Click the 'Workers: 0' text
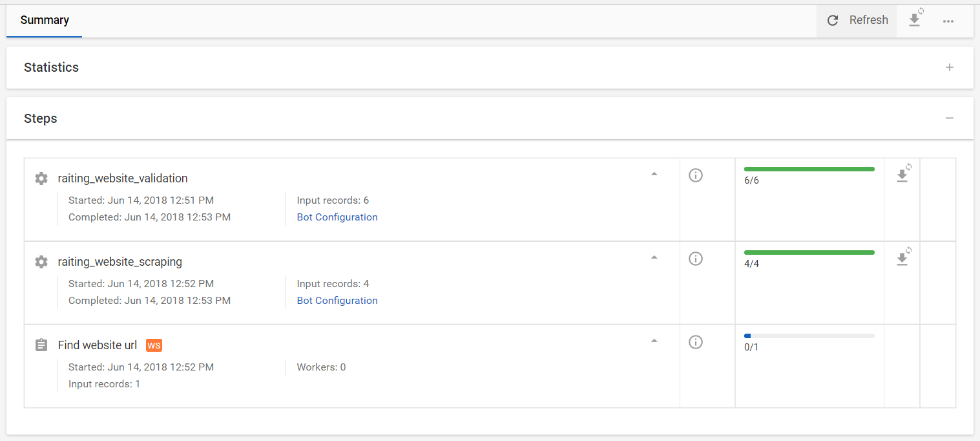 pyautogui.click(x=321, y=367)
